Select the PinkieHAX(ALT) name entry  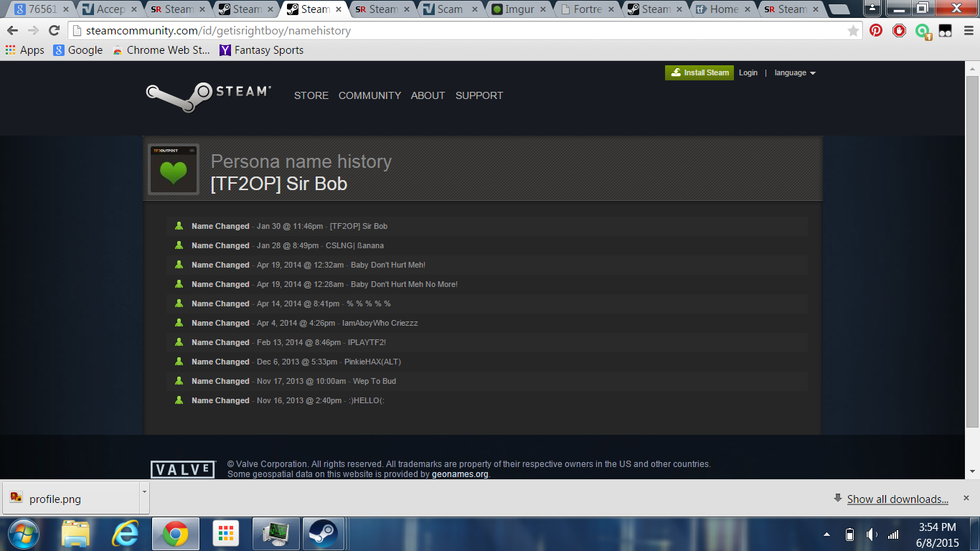click(372, 362)
